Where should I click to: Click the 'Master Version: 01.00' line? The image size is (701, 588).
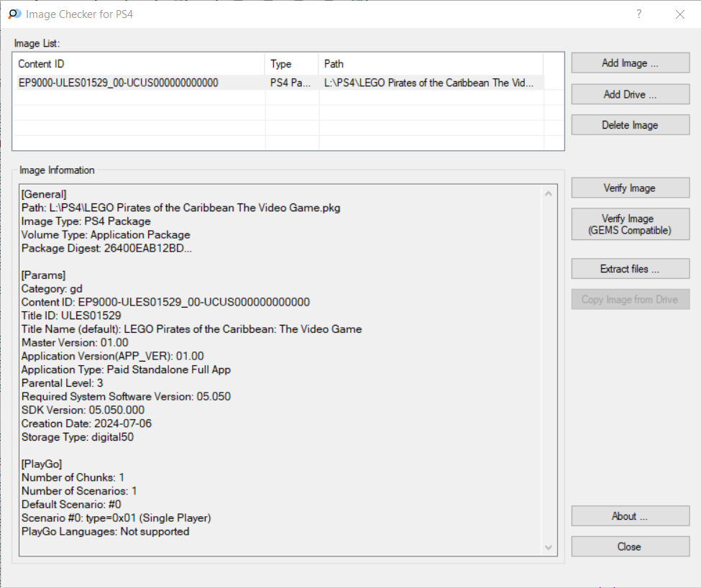pyautogui.click(x=75, y=343)
